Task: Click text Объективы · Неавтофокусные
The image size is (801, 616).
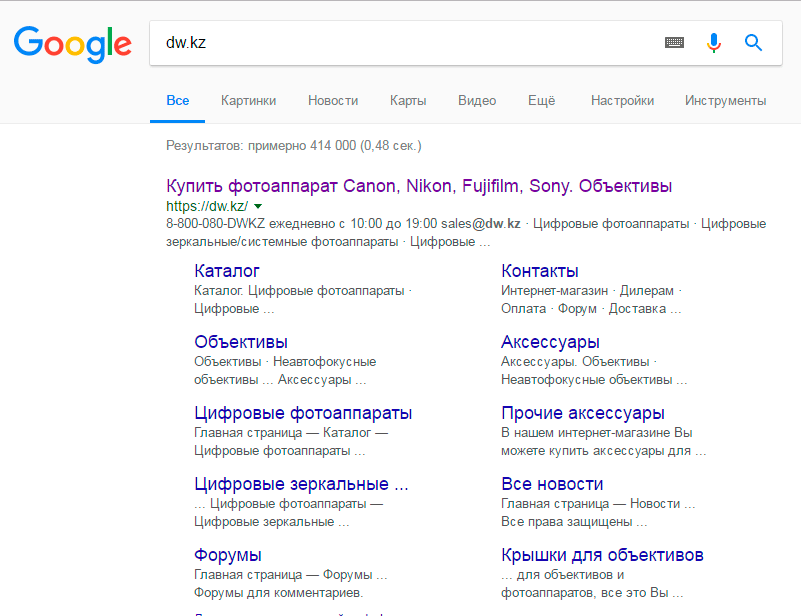Action: point(285,362)
